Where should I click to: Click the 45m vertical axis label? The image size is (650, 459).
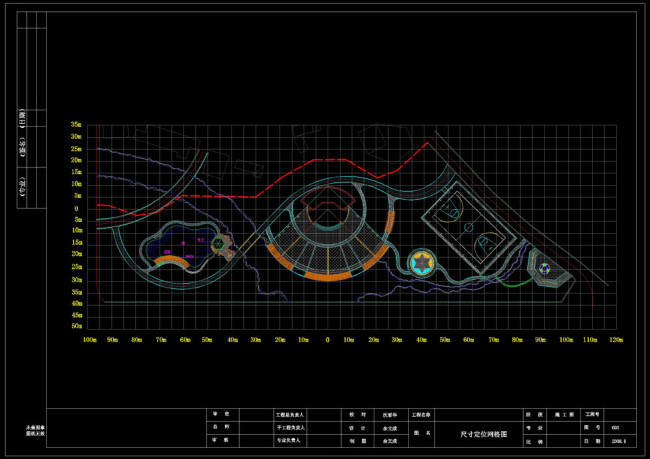(x=77, y=315)
